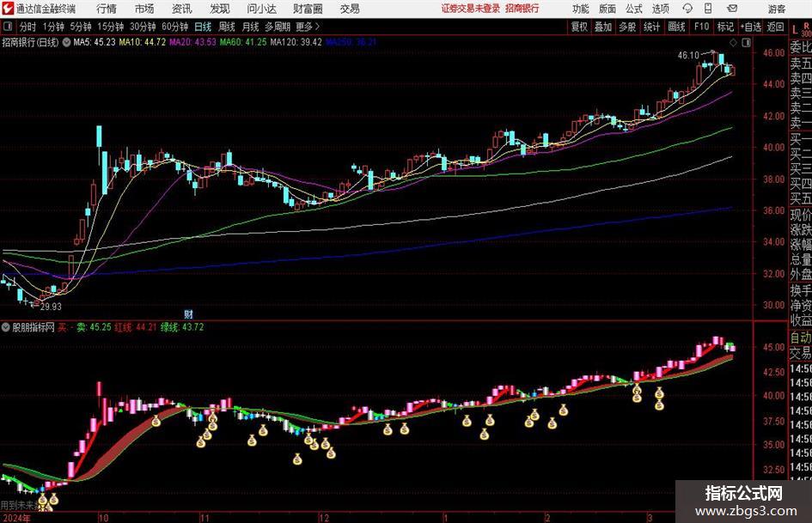
Task: Click the money bag signal under the 12 label
Action: coord(325,443)
